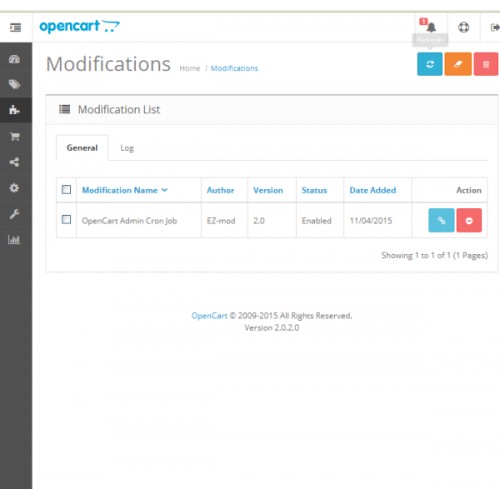Viewport: 500px width, 500px height.
Task: Select the General tab
Action: 82,148
